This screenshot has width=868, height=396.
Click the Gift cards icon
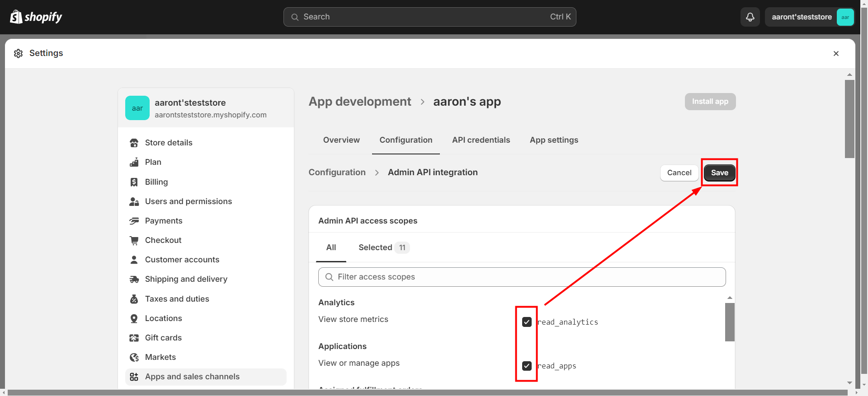(x=134, y=338)
